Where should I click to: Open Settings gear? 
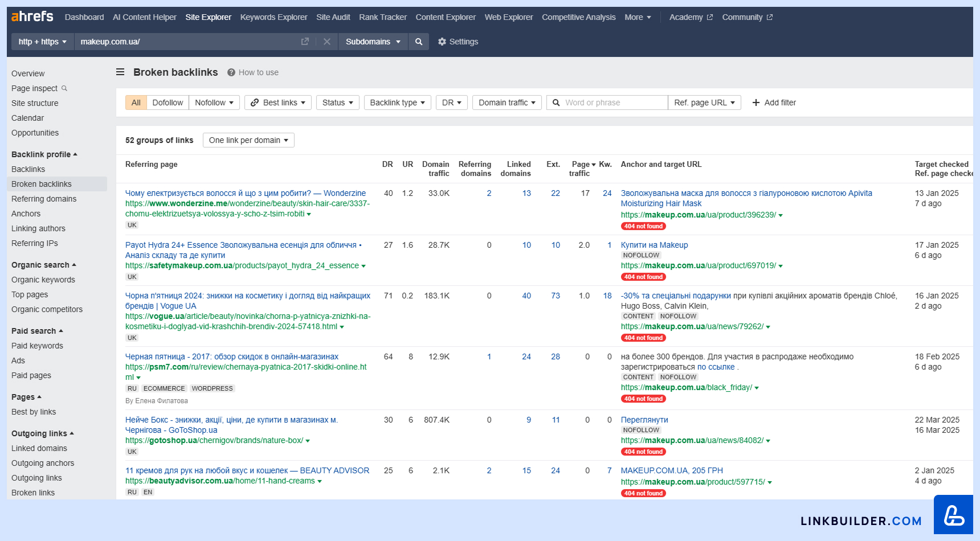(x=458, y=42)
